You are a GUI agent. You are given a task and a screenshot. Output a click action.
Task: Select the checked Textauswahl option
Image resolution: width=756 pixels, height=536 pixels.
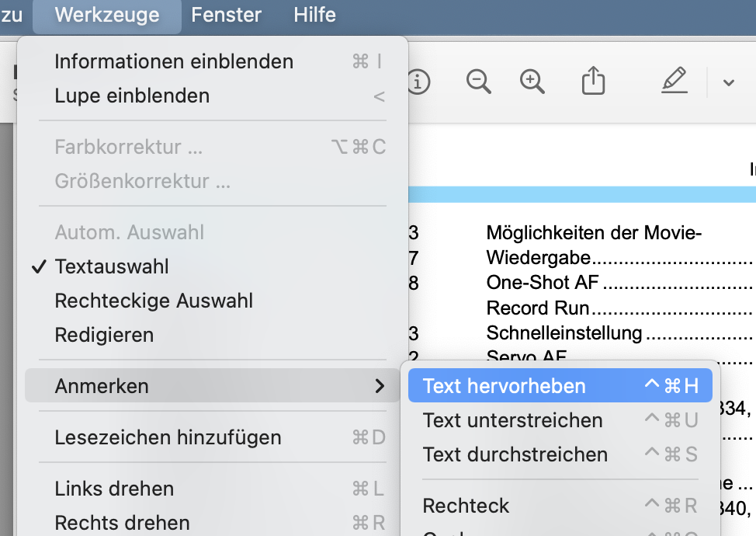[112, 266]
